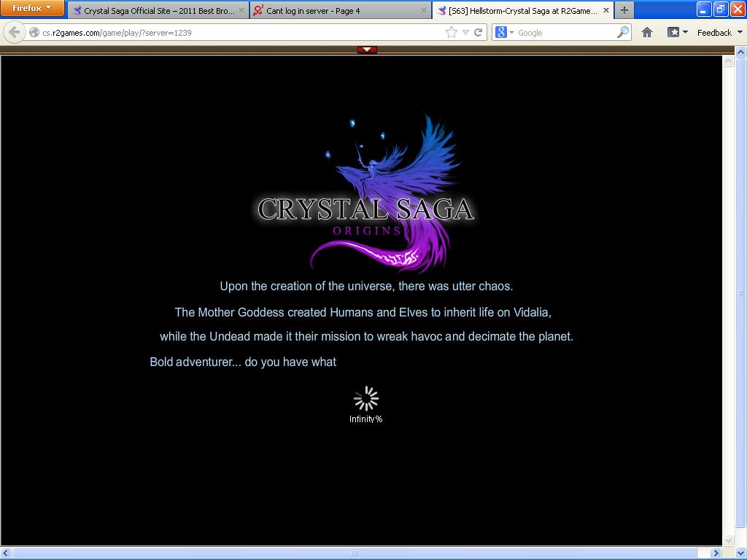Switch to Cant log in server tab
The height and width of the screenshot is (560, 747).
pos(336,11)
